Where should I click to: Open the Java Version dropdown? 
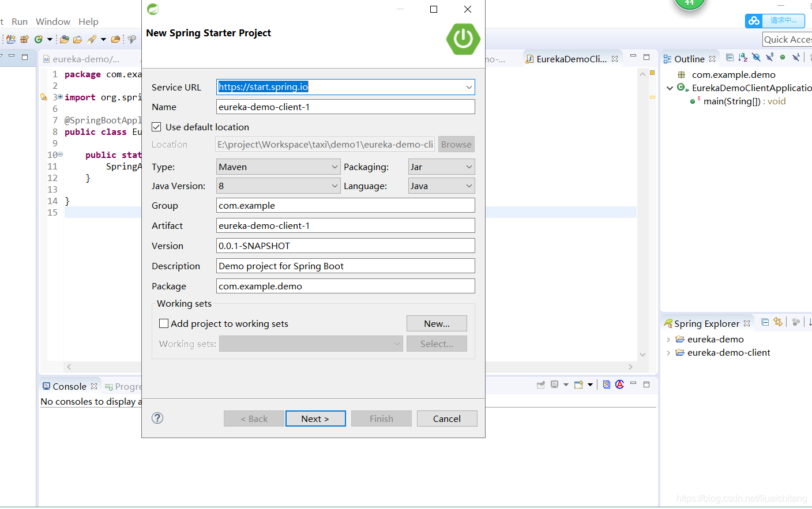(278, 186)
